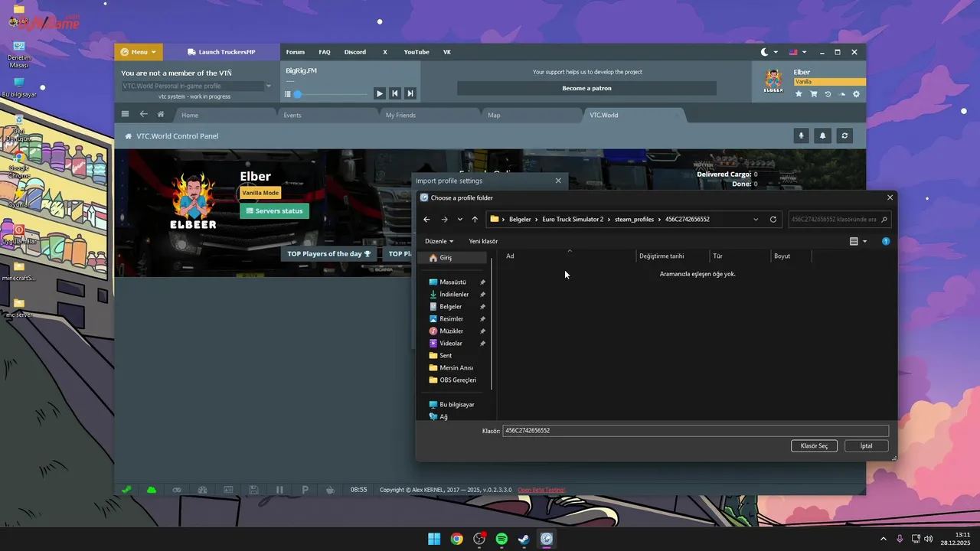Click the pause status bar icon
The width and height of the screenshot is (980, 551).
click(279, 489)
